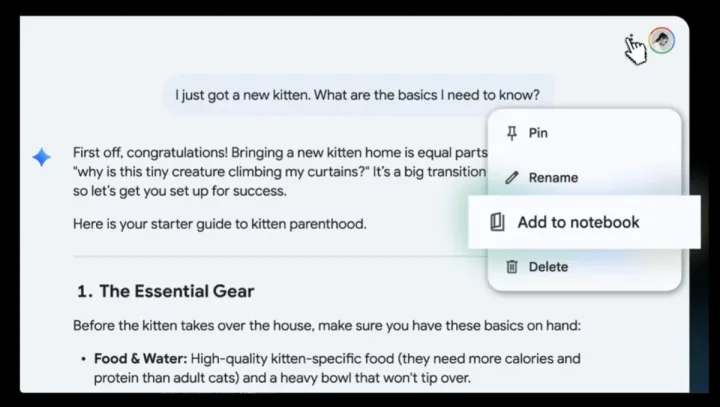Open the profile avatar in top corner
This screenshot has width=720, height=407.
pos(661,40)
